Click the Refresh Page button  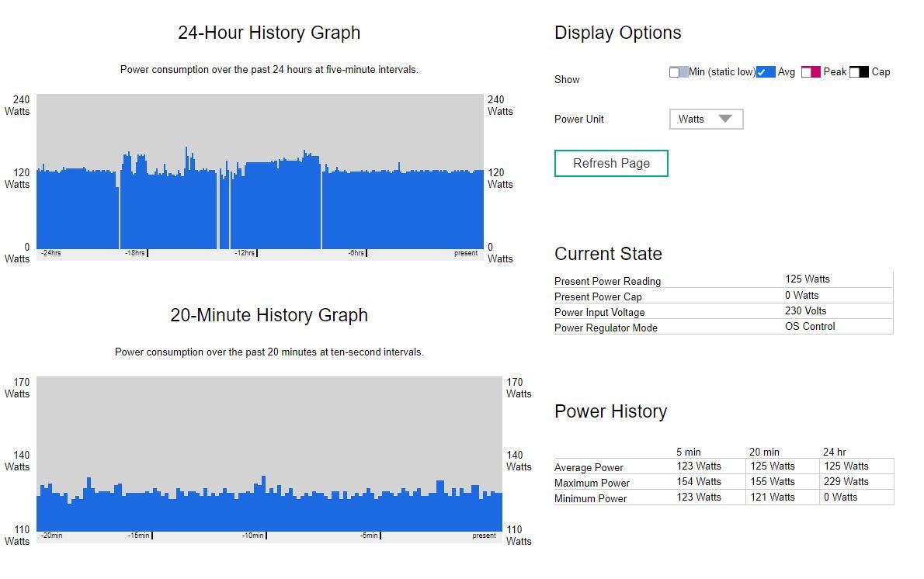(611, 163)
